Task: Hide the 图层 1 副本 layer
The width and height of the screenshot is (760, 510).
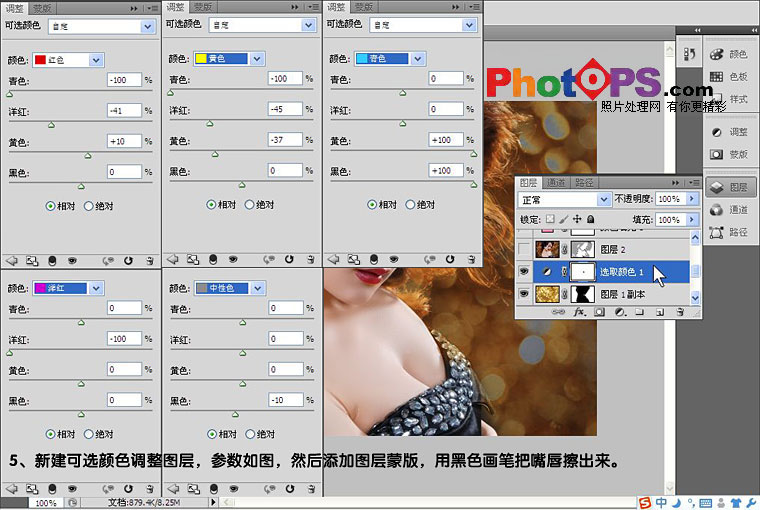Action: 524,294
